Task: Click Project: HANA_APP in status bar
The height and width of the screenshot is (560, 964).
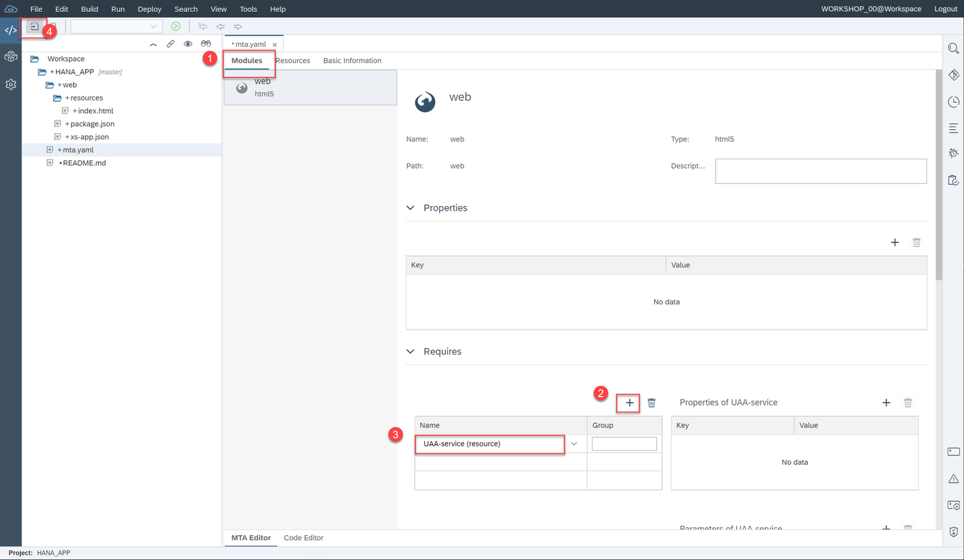Action: [x=39, y=553]
